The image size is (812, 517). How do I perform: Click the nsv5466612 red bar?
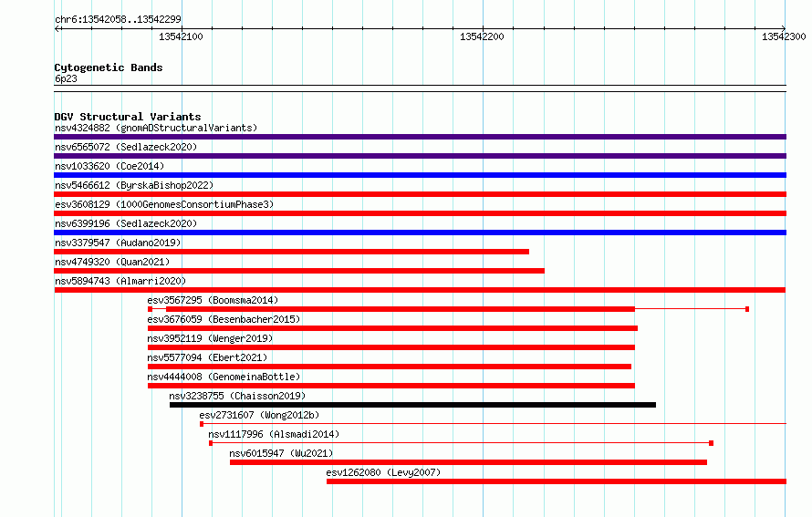tap(420, 194)
